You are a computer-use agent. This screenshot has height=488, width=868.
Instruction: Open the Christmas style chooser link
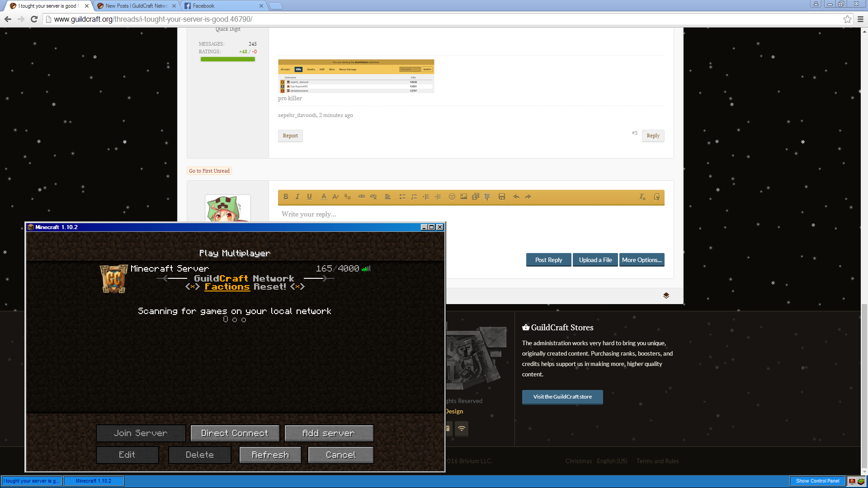point(578,461)
